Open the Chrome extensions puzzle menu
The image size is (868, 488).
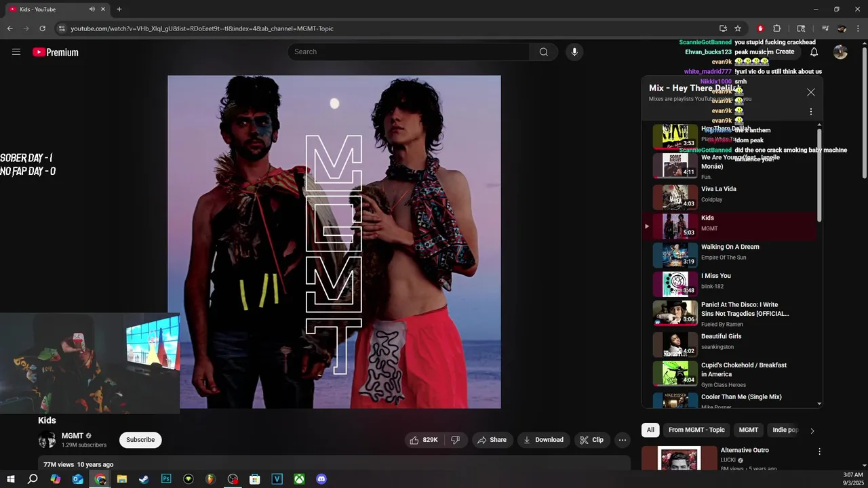(777, 28)
